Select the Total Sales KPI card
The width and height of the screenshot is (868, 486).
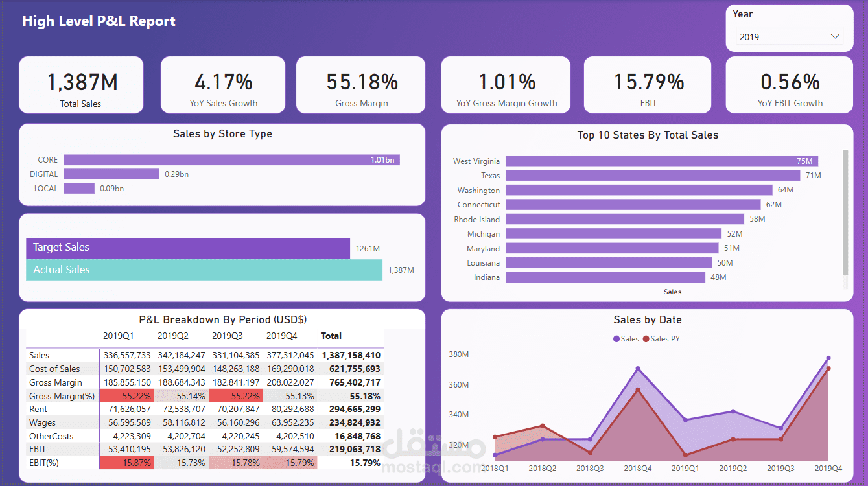click(80, 85)
